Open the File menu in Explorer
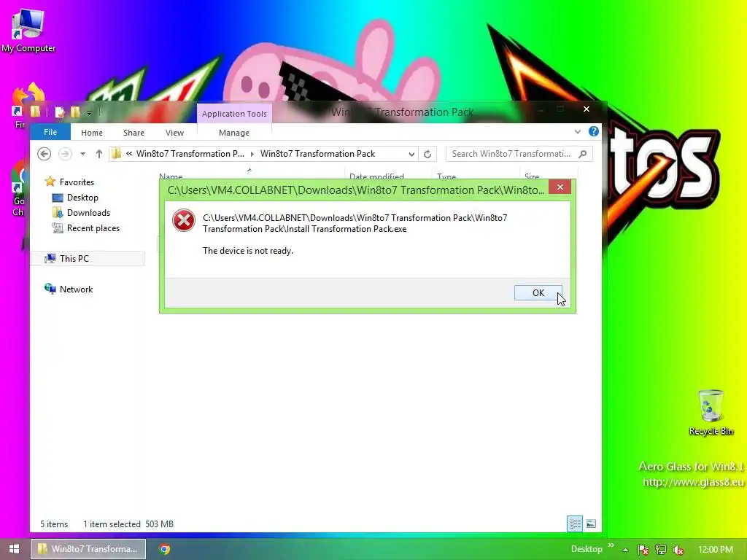Image resolution: width=747 pixels, height=560 pixels. (50, 133)
